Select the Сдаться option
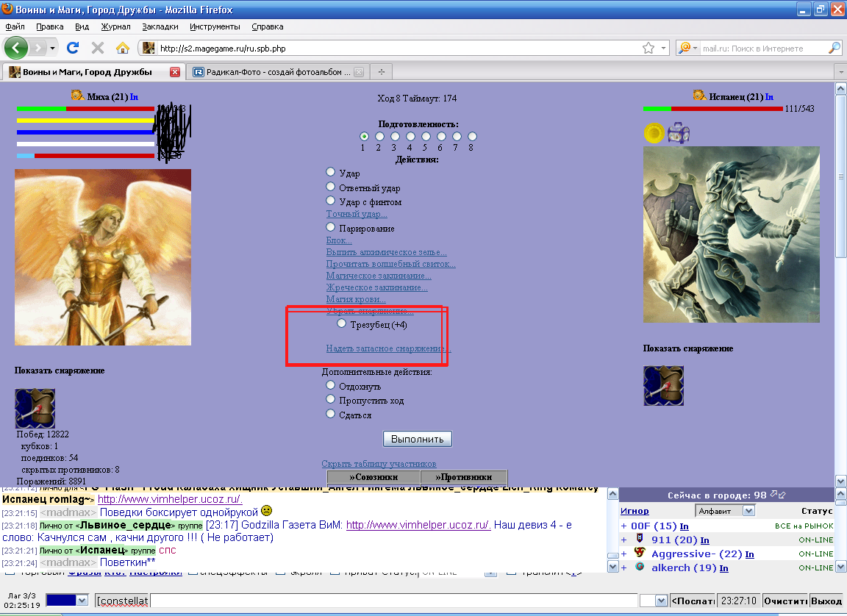 (x=331, y=414)
